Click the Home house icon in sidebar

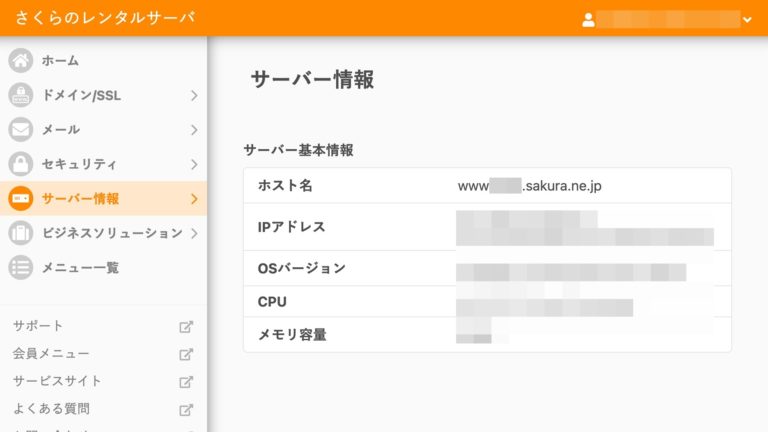pos(21,61)
